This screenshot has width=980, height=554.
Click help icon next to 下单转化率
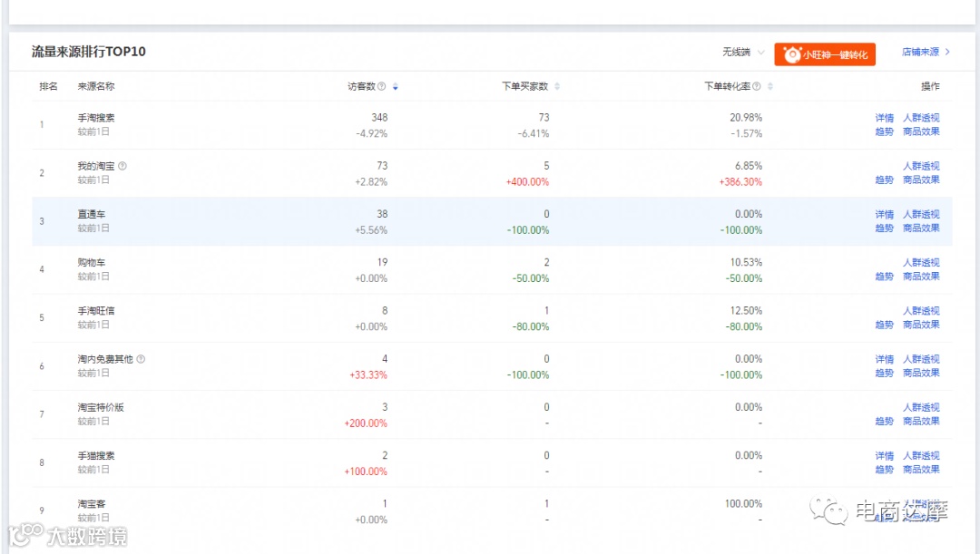(x=756, y=86)
